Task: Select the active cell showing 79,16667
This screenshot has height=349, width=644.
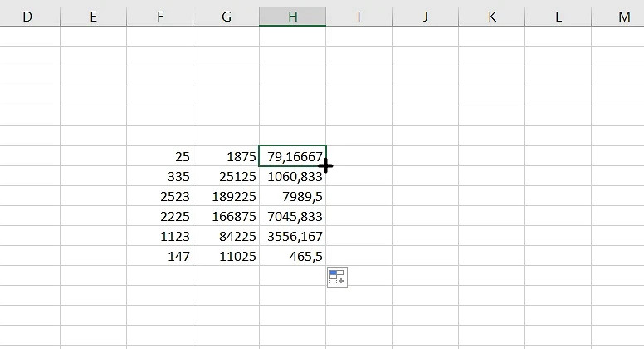Action: coord(292,156)
